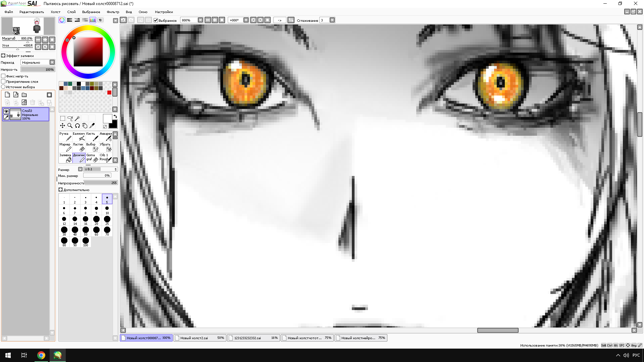Choose brush size 20 preset
Viewport: 644px width, 362px height.
point(96,220)
